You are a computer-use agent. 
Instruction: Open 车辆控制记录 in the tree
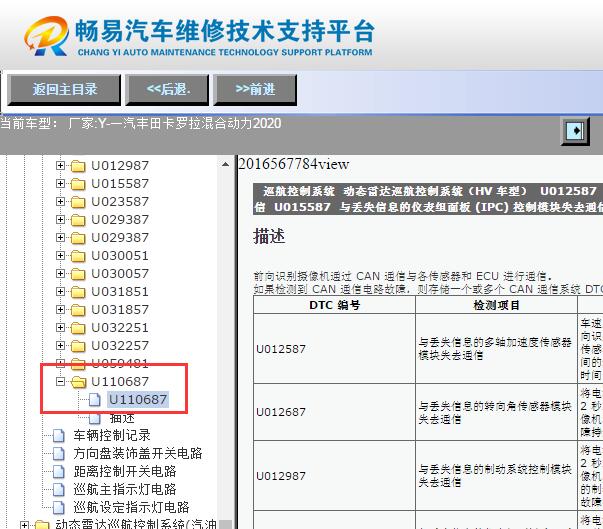coord(112,436)
